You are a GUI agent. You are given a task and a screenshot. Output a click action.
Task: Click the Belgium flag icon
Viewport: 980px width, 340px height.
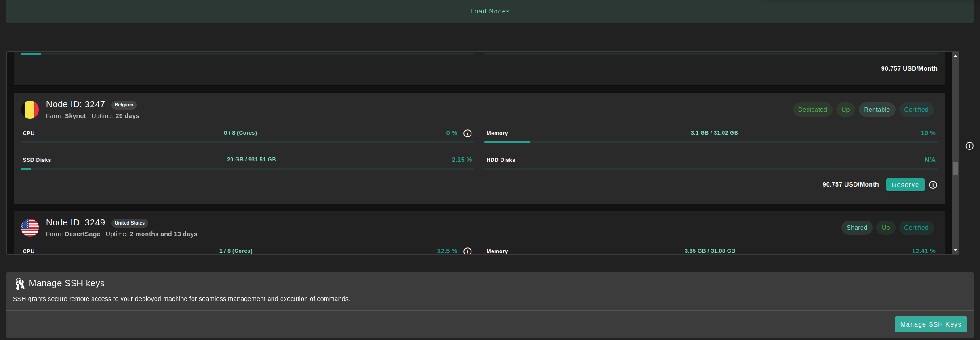(x=30, y=110)
